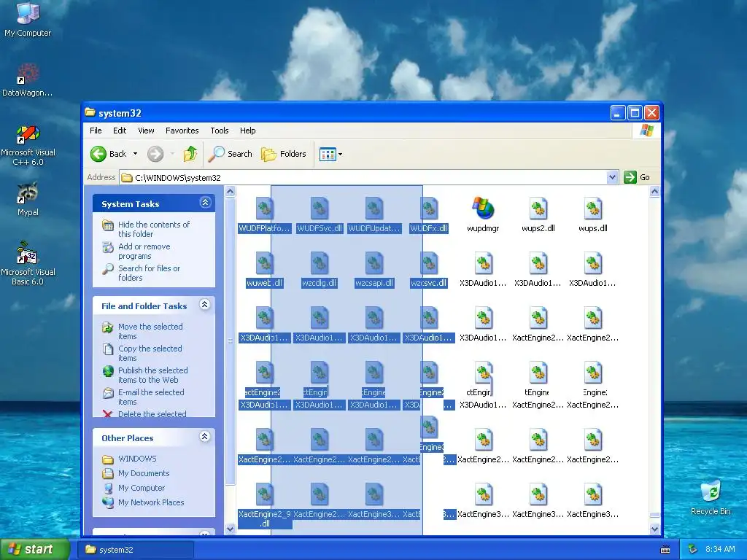Open the Search pane

click(231, 154)
